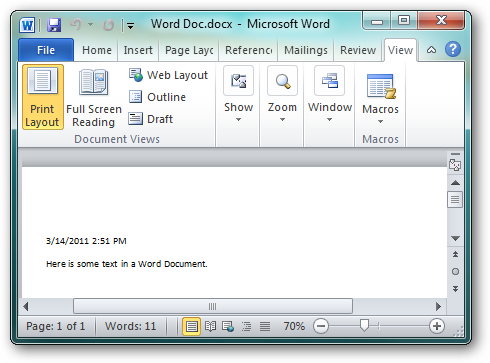Undo the last action
Screen dimensions: 490x363
[x=76, y=25]
